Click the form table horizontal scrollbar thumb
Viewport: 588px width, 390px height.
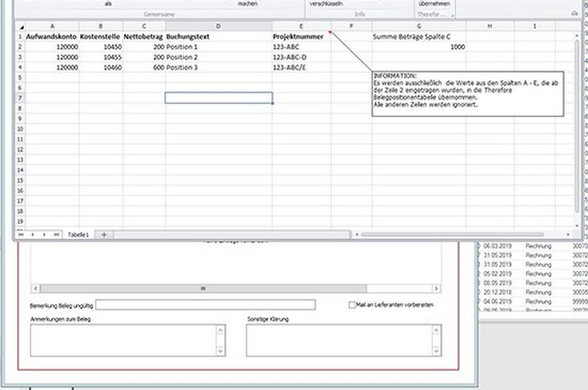click(x=204, y=288)
